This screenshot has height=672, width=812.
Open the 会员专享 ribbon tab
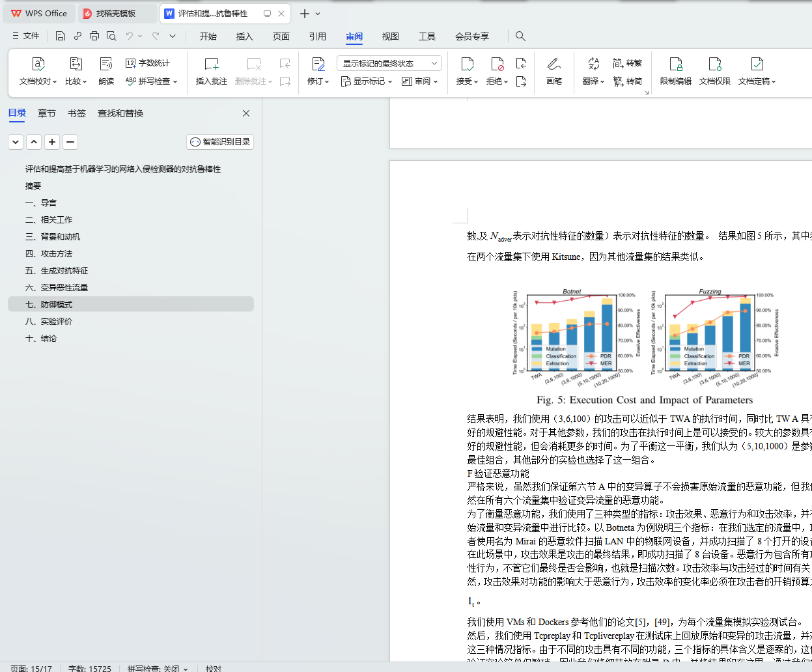pyautogui.click(x=472, y=36)
